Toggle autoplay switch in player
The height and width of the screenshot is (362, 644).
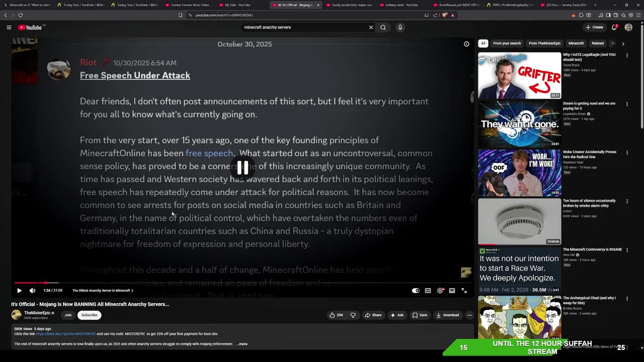[x=416, y=291]
